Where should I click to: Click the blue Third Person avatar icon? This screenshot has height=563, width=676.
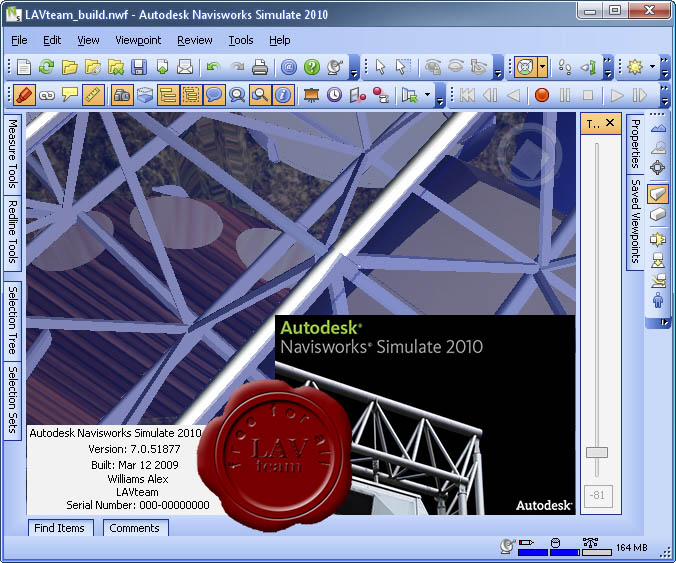coord(657,300)
